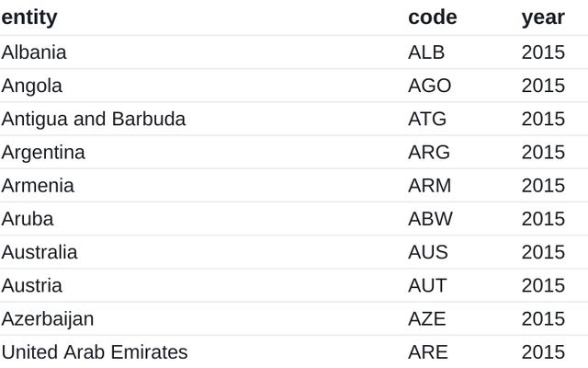
Task: Click the AGO code cell
Action: pyautogui.click(x=429, y=86)
